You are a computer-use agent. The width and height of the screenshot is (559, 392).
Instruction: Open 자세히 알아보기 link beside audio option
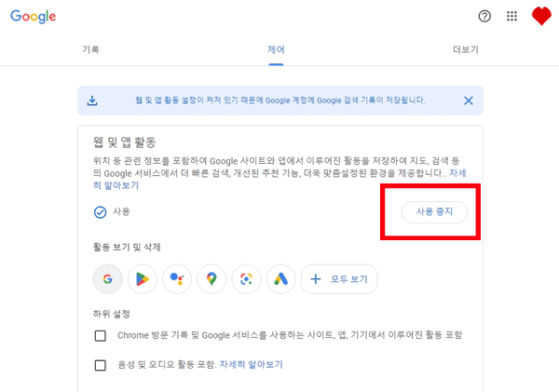coord(251,365)
